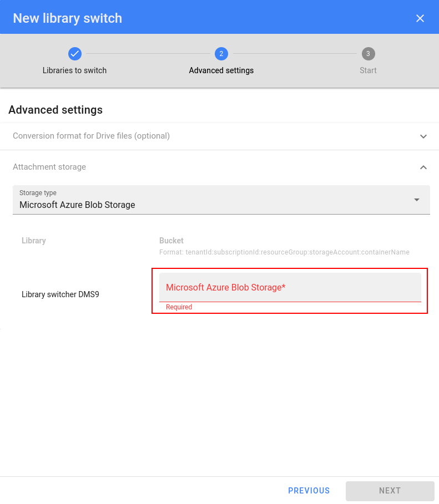Screen dimensions: 439x504
Task: Select step 3 Start circle
Action: [368, 54]
